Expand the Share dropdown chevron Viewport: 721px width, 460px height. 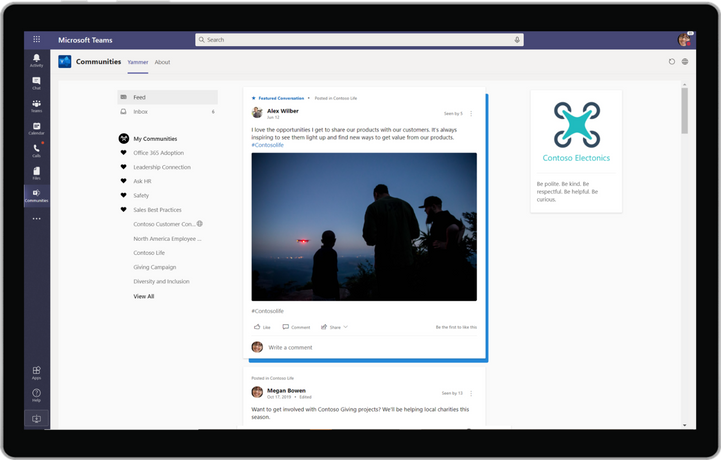[x=346, y=327]
